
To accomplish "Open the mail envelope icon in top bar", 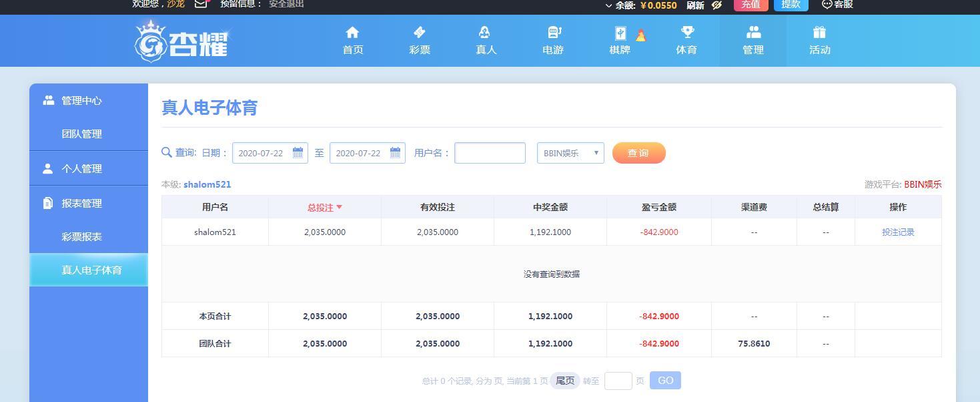I will (x=201, y=3).
